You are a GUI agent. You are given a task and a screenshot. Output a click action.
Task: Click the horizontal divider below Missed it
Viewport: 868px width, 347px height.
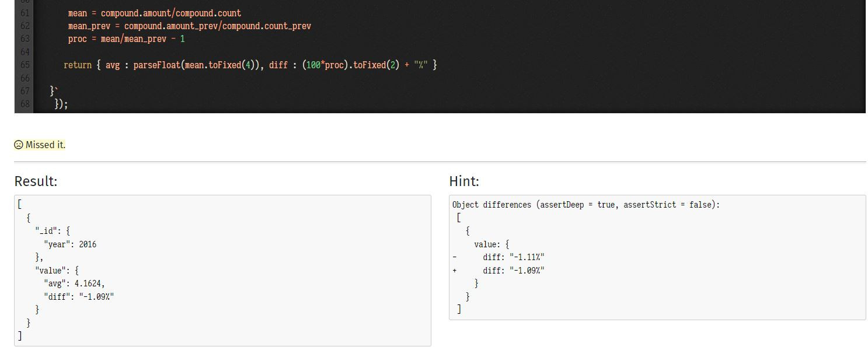pyautogui.click(x=440, y=162)
